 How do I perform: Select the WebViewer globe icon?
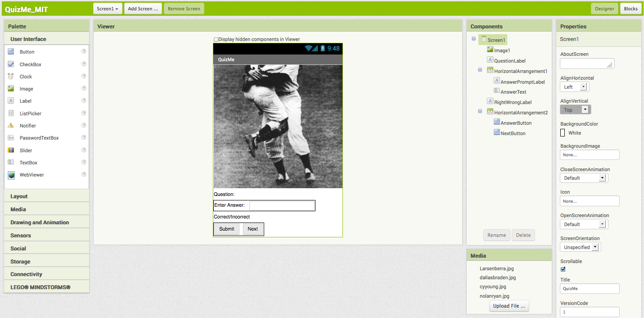11,175
